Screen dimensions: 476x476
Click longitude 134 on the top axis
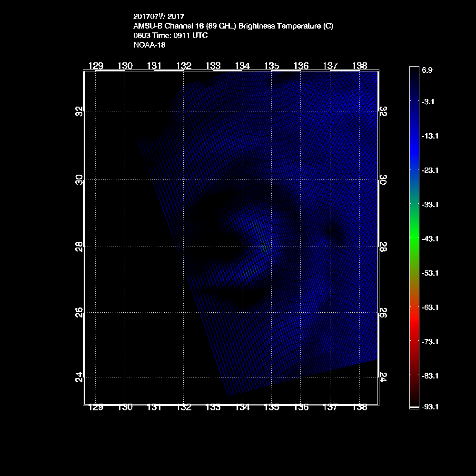pyautogui.click(x=242, y=66)
